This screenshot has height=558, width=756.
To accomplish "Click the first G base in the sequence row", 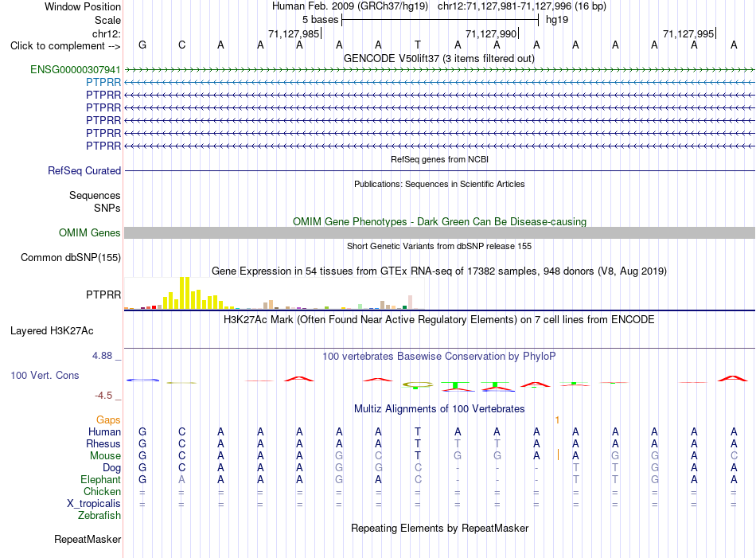I will click(142, 45).
